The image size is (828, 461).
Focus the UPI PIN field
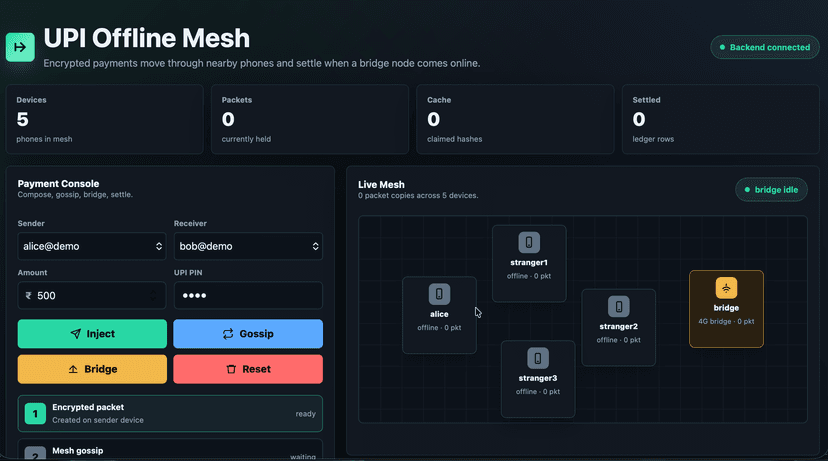tap(248, 296)
